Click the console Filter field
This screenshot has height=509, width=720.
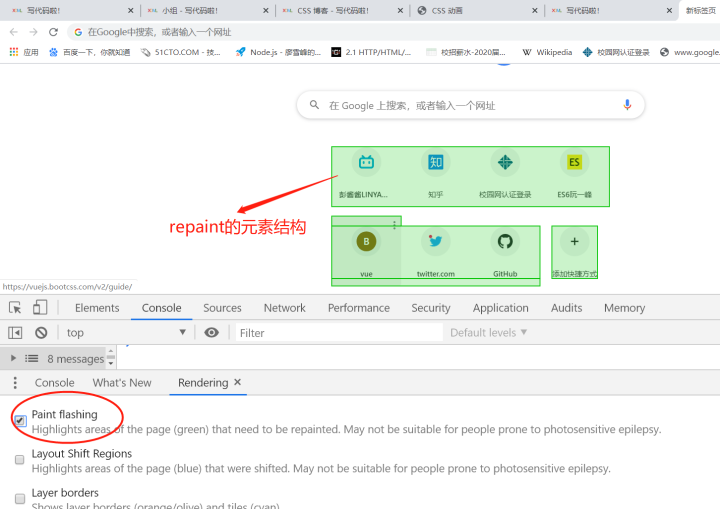pyautogui.click(x=339, y=333)
